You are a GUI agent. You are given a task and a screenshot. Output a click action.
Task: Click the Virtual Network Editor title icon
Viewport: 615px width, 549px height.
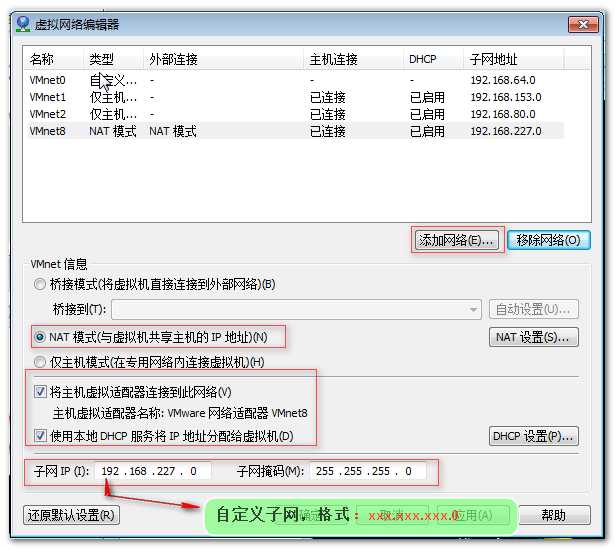[x=23, y=24]
